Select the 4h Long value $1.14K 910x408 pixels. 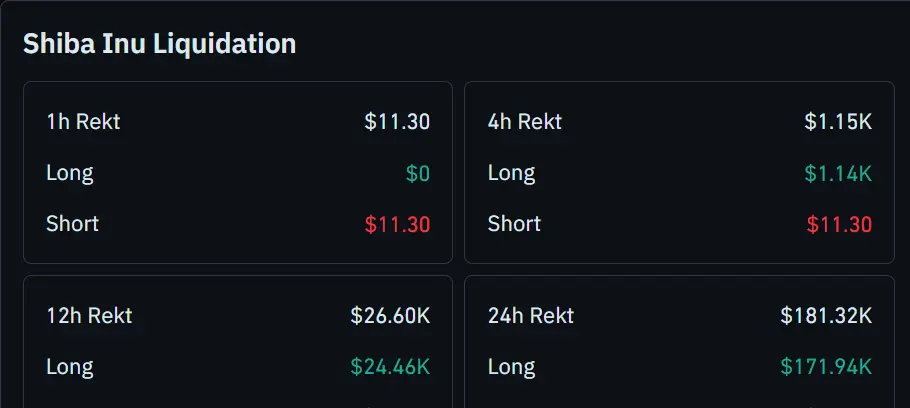(x=838, y=173)
